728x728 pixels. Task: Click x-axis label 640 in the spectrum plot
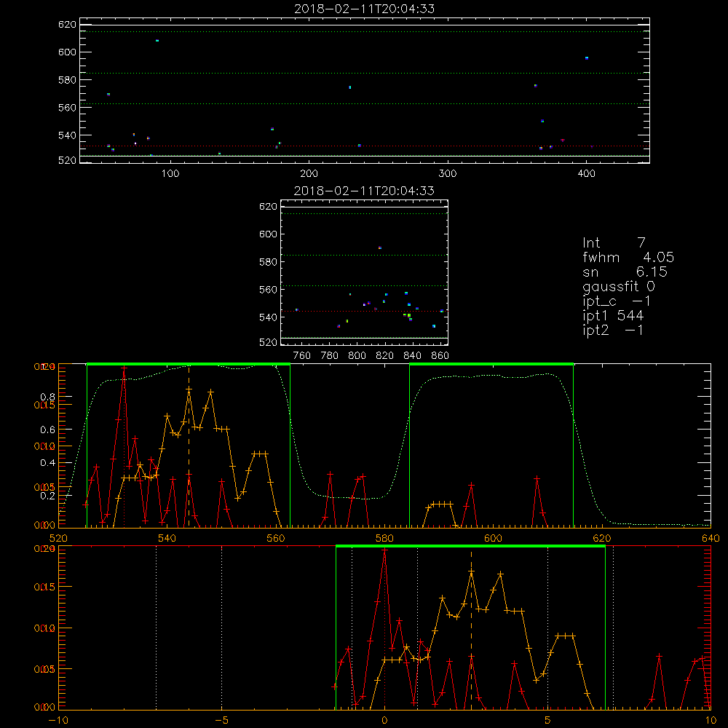pos(711,539)
